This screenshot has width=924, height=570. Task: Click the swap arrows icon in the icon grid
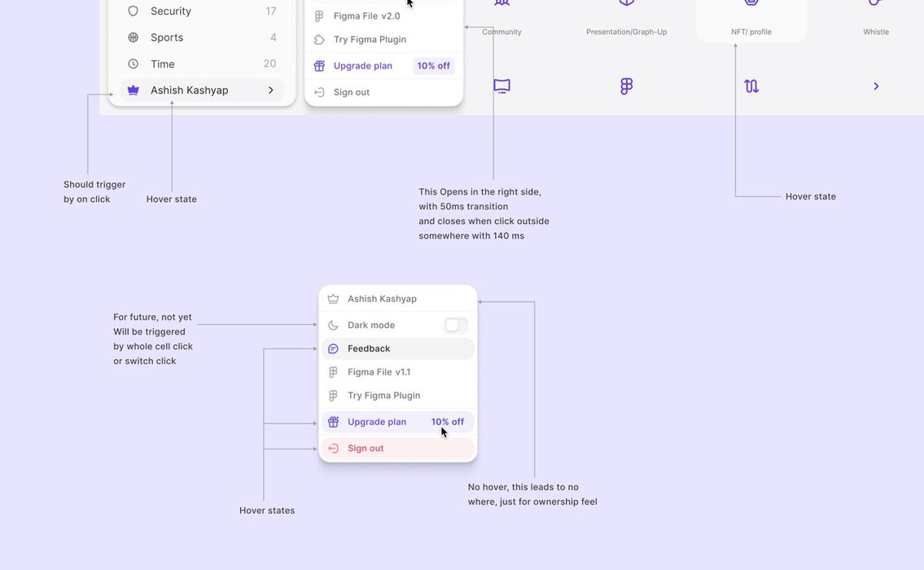751,86
